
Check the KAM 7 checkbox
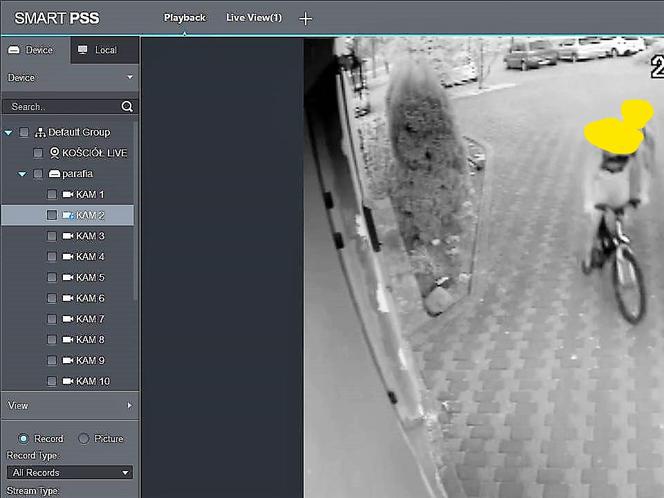point(52,319)
